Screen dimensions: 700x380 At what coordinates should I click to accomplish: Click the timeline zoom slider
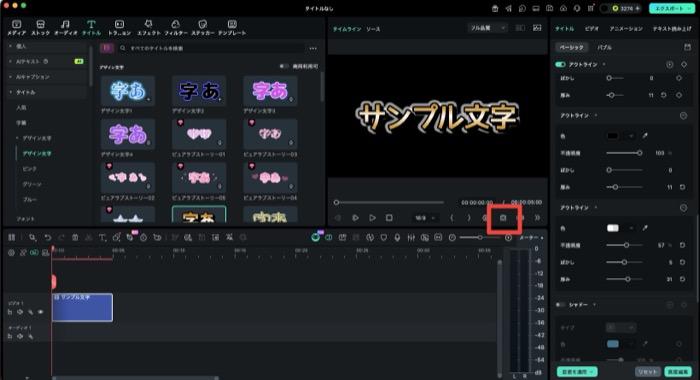click(480, 238)
